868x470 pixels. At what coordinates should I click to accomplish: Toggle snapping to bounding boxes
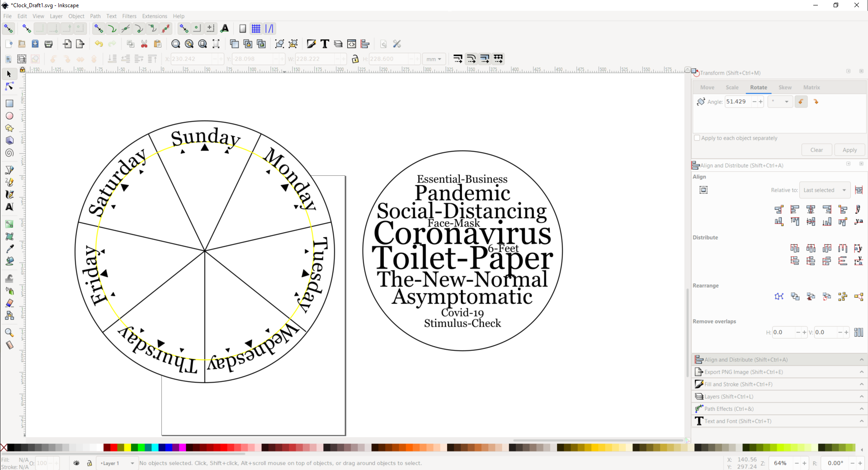(x=27, y=28)
